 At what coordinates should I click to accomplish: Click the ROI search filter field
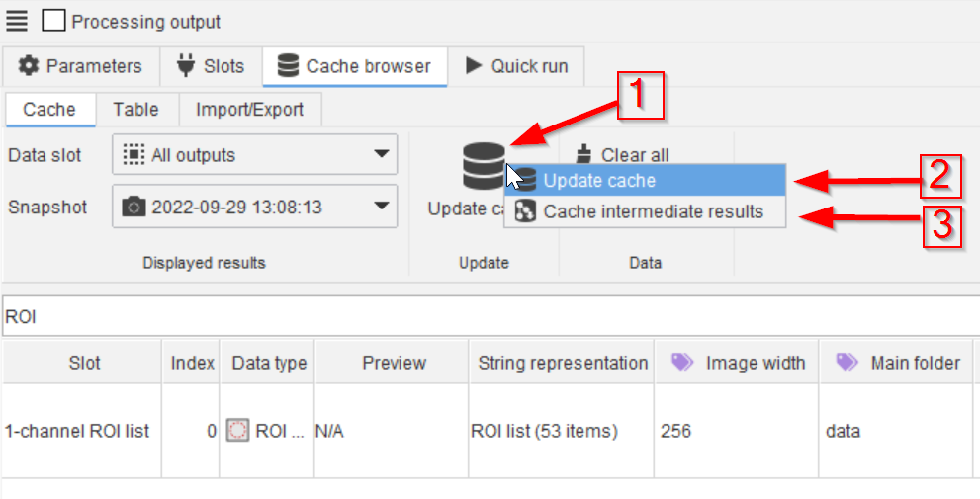pos(491,316)
